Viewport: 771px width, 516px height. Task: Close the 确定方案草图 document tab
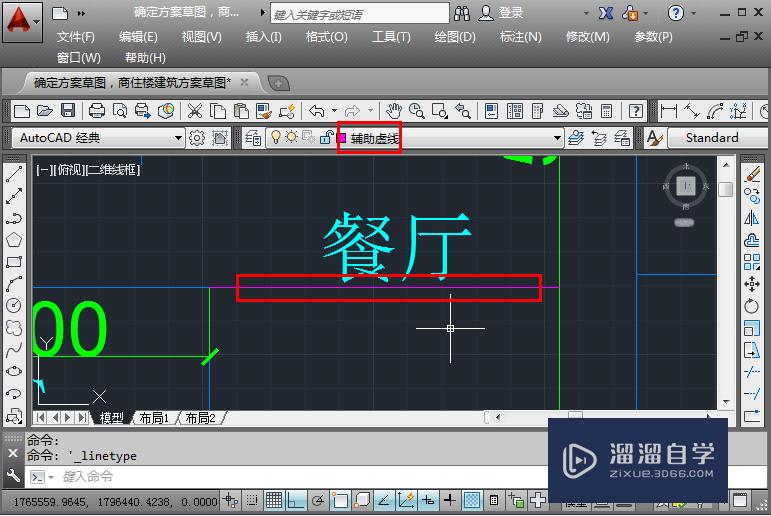(x=244, y=82)
